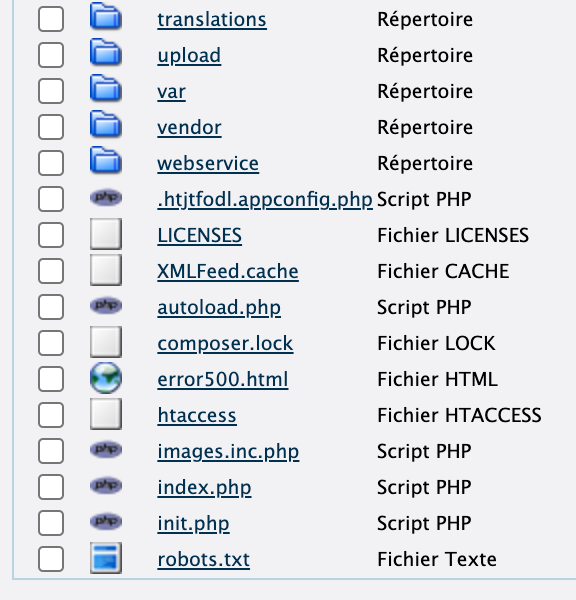576x600 pixels.
Task: Check the composer.lock checkbox
Action: pyautogui.click(x=51, y=342)
